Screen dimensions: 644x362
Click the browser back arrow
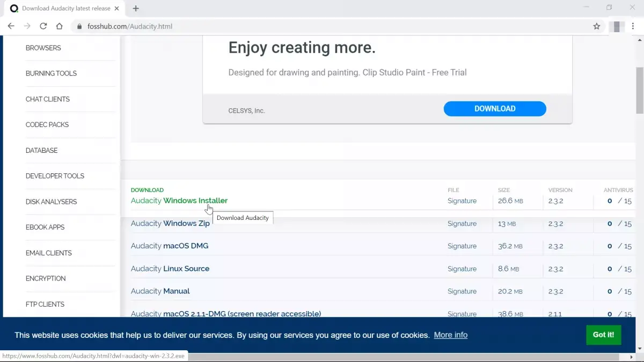[x=11, y=26]
